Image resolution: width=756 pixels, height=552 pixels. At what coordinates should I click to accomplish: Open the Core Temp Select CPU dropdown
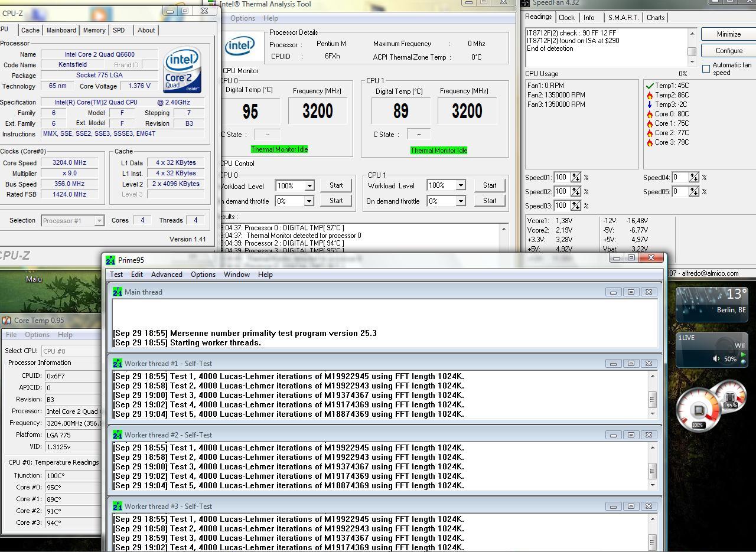(x=71, y=351)
